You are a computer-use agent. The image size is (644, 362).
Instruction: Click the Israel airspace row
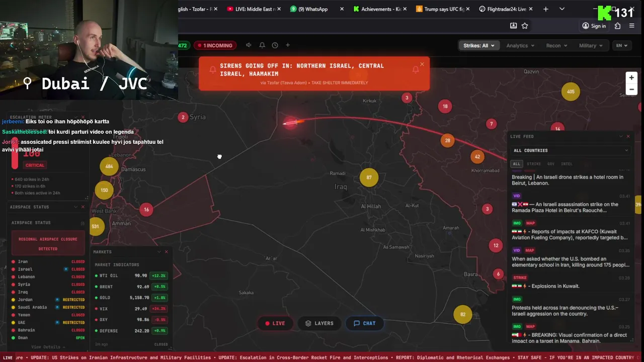48,269
